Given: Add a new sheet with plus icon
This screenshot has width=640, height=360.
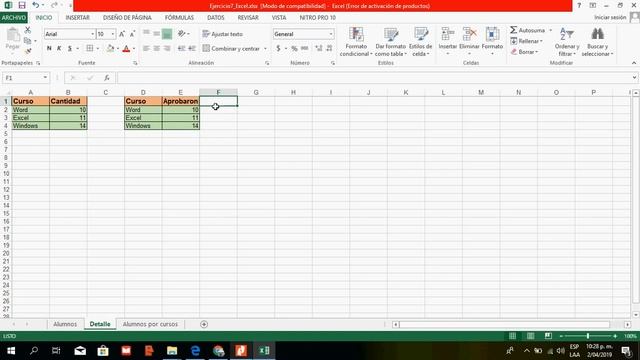Looking at the screenshot, I should click(204, 324).
